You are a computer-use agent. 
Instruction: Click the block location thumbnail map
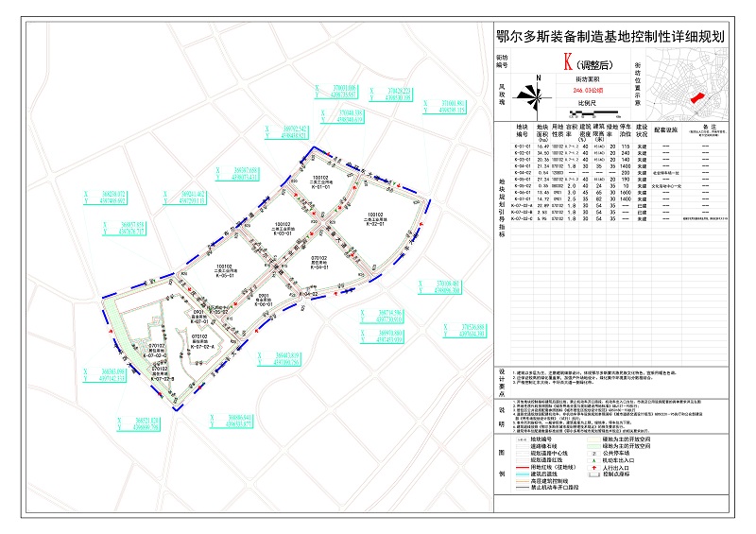687,84
